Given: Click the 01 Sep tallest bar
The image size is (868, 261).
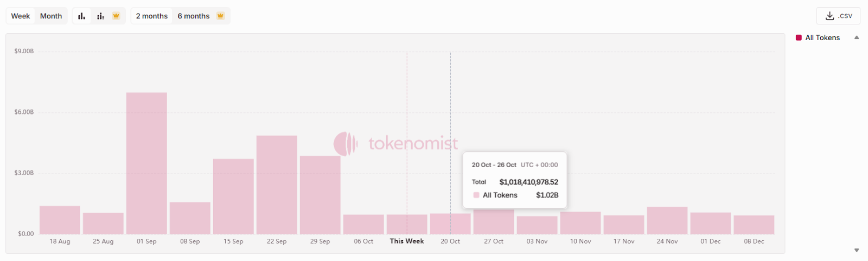Looking at the screenshot, I should (146, 163).
